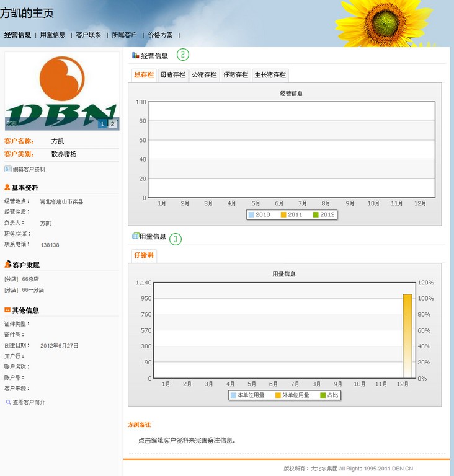
Task: Click the 基本资料 person icon
Action: click(x=7, y=187)
